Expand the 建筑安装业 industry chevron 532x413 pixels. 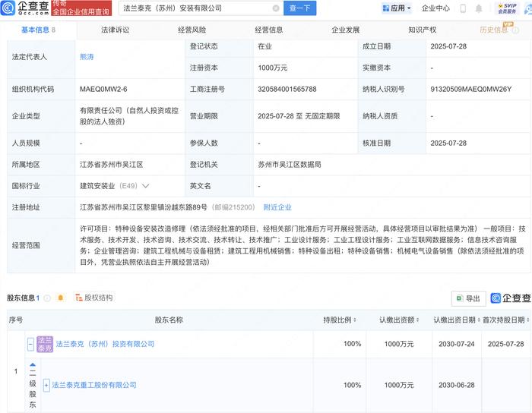tap(146, 186)
